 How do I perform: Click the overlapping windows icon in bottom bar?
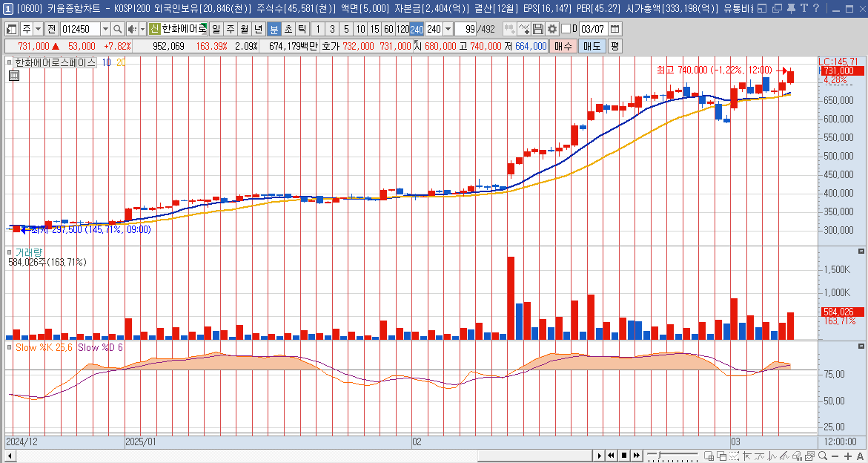click(x=722, y=456)
